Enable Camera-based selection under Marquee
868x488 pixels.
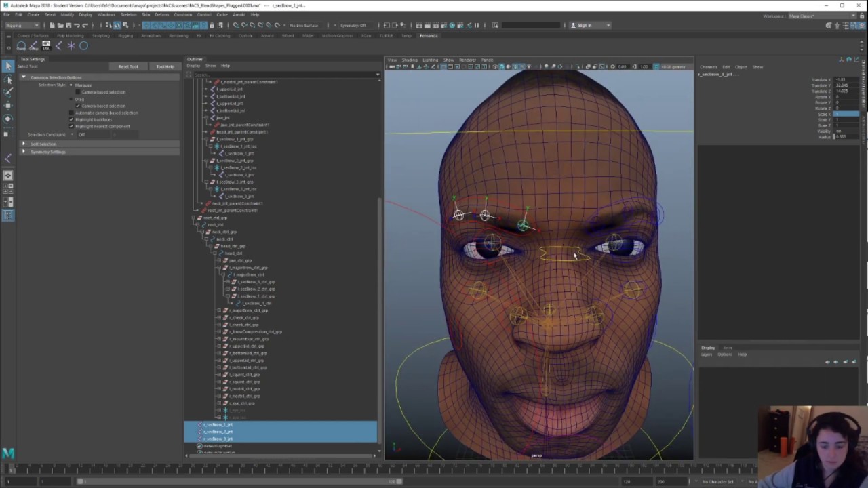78,92
